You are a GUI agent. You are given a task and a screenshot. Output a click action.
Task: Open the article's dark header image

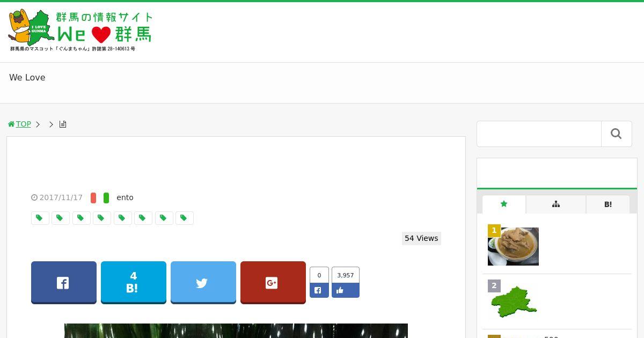tap(236, 330)
